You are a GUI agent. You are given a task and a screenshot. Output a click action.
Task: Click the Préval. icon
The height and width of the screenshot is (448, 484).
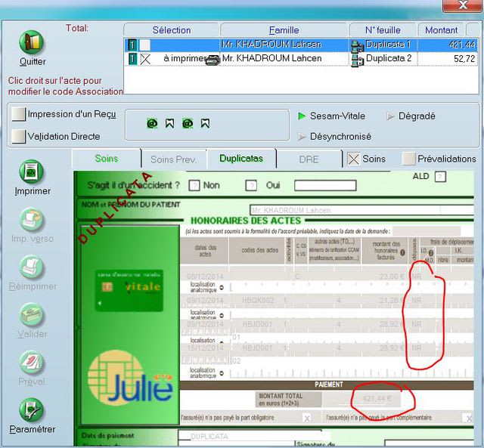[32, 363]
